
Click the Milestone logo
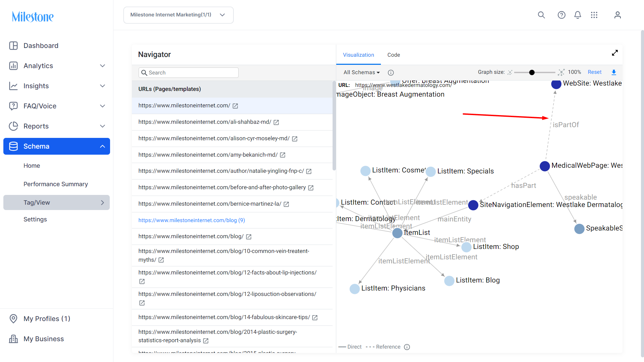coord(33,16)
